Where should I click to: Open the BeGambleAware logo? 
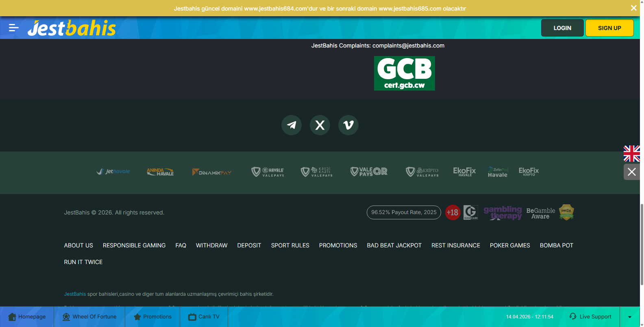(x=540, y=213)
